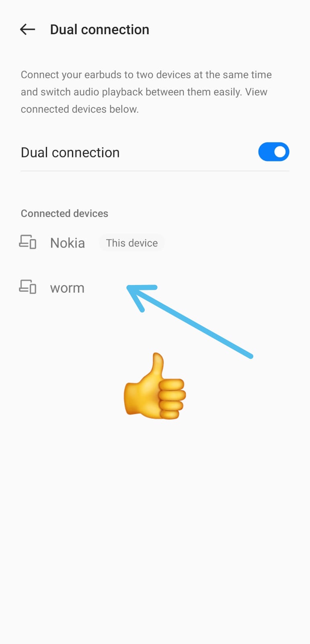Tap the device icon beside Nokia
The width and height of the screenshot is (310, 644).
tap(28, 242)
